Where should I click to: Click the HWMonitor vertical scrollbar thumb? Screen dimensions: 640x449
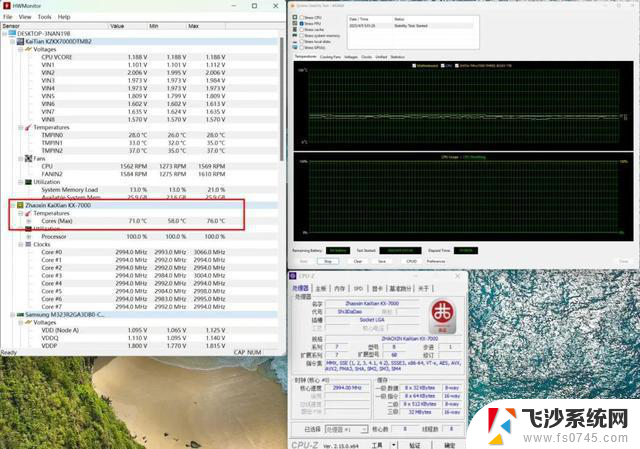tap(281, 99)
